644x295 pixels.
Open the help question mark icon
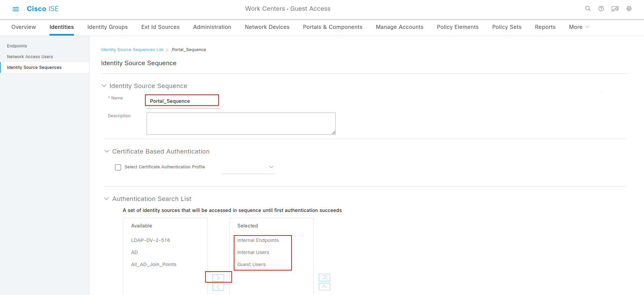pos(601,9)
